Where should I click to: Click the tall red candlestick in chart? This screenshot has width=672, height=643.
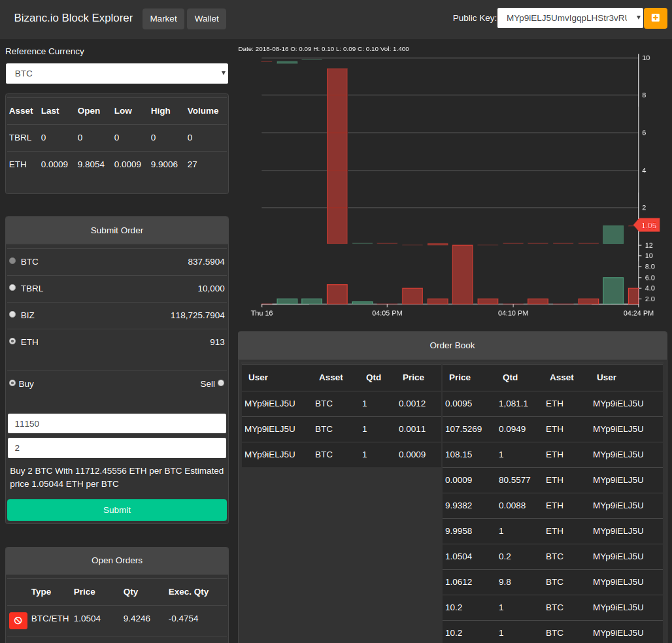click(337, 156)
